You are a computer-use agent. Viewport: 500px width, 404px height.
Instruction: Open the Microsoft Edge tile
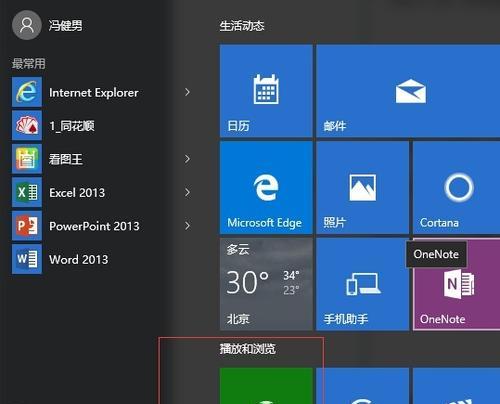click(x=266, y=188)
